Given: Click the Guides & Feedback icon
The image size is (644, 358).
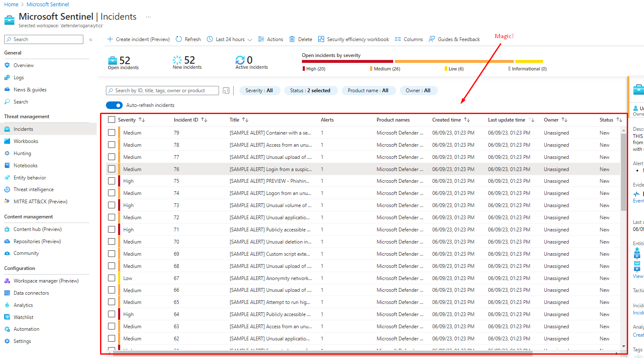Looking at the screenshot, I should pyautogui.click(x=432, y=39).
